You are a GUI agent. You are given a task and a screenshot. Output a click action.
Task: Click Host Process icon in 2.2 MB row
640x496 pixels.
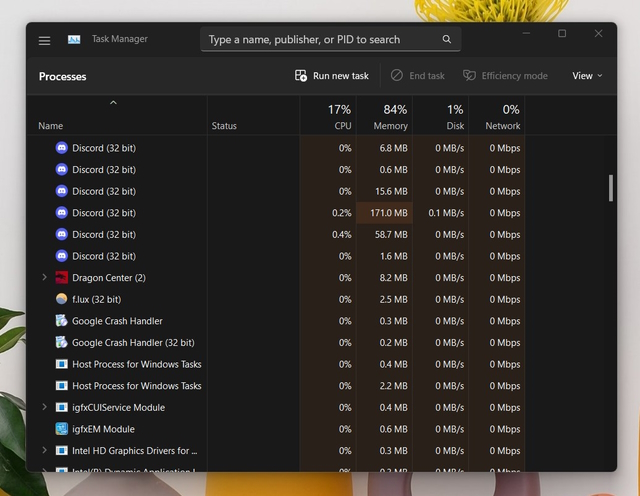(62, 386)
